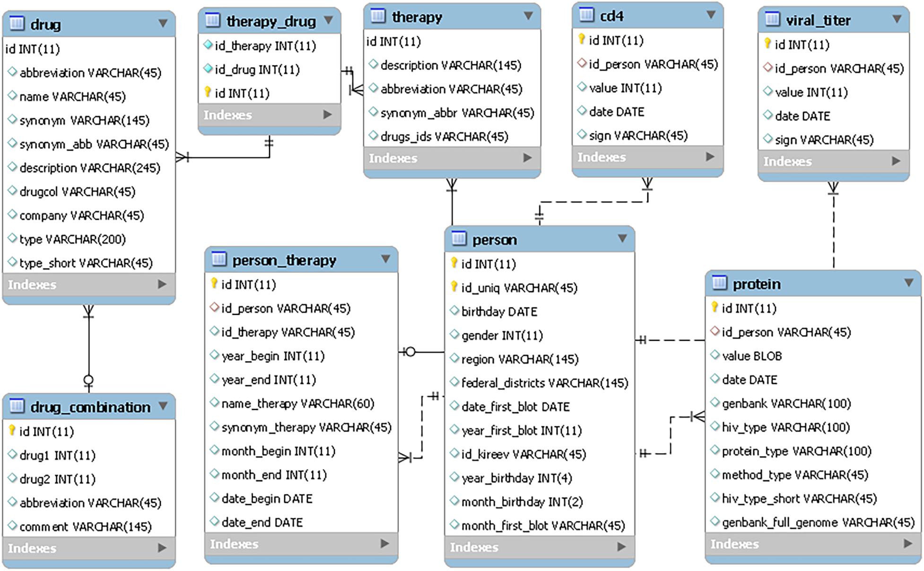Image resolution: width=924 pixels, height=571 pixels.
Task: Collapse the protein table header arrow
Action: click(909, 282)
